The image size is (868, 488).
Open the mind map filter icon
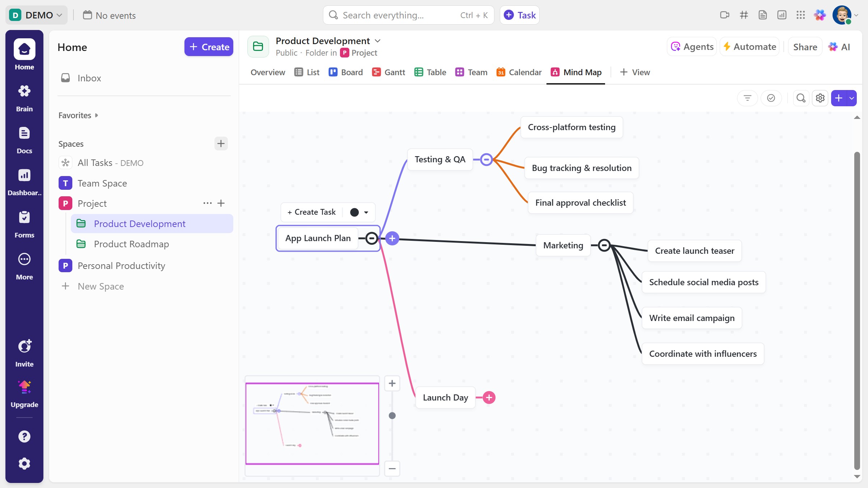[x=747, y=98]
